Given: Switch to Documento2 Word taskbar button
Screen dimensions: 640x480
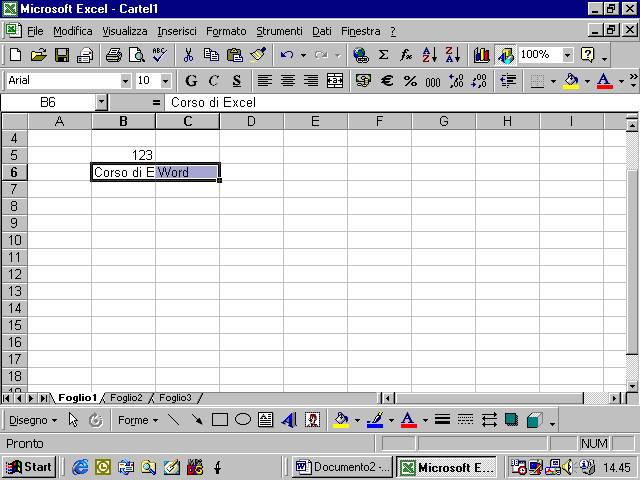Looking at the screenshot, I should [342, 467].
